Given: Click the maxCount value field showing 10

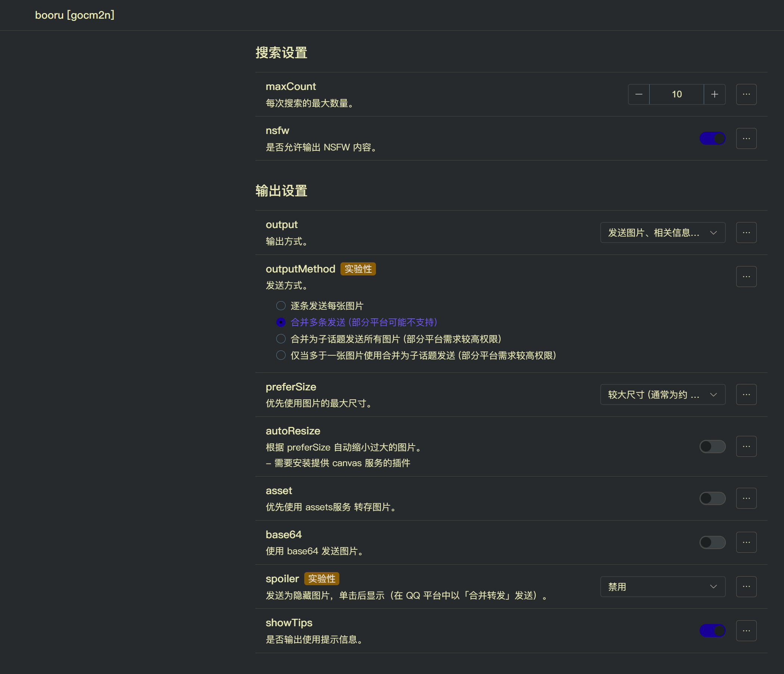Looking at the screenshot, I should point(676,94).
